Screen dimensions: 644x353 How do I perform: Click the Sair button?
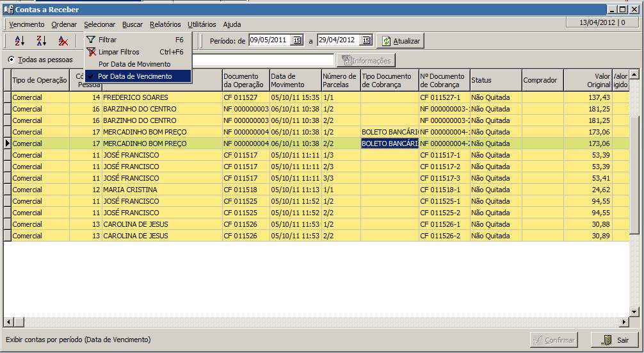click(615, 340)
